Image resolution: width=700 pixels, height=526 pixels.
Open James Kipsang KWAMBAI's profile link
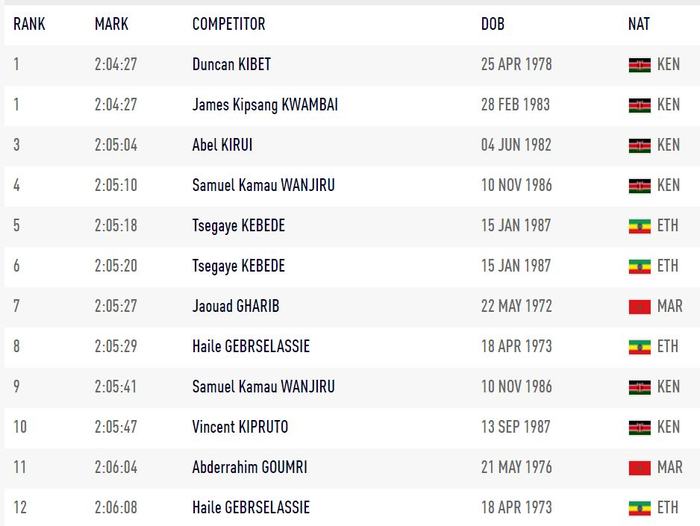(x=265, y=105)
